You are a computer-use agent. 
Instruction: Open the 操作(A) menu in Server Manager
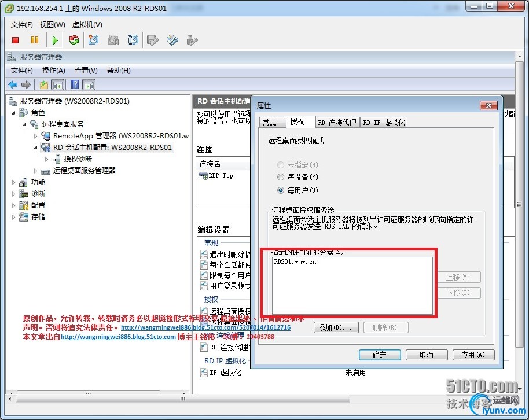tap(54, 70)
